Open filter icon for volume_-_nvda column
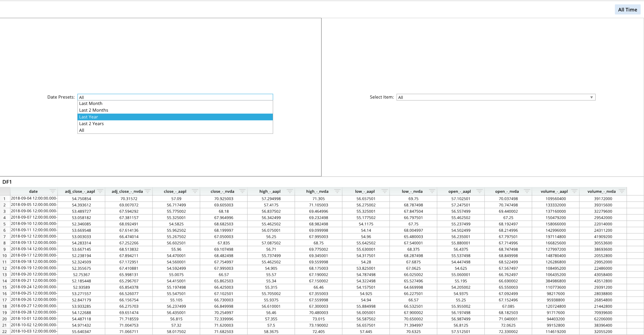The width and height of the screenshot is (644, 335). click(x=621, y=191)
